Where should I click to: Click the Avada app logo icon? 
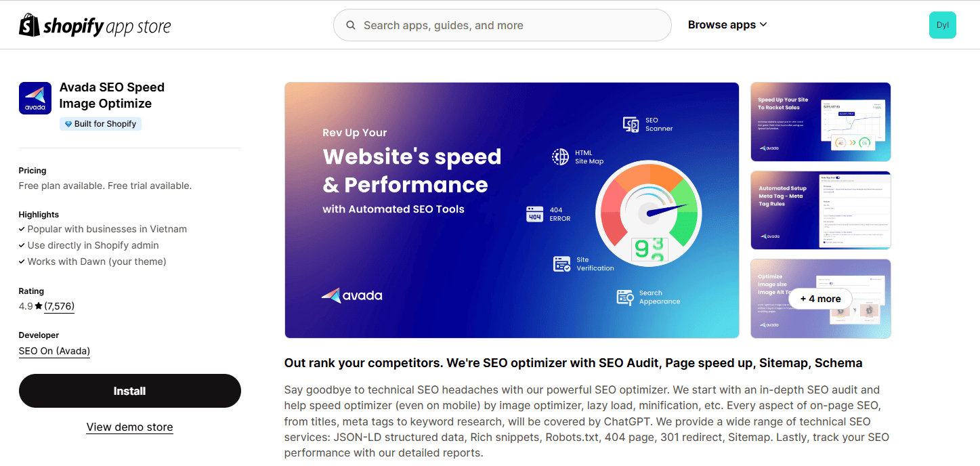pos(35,98)
